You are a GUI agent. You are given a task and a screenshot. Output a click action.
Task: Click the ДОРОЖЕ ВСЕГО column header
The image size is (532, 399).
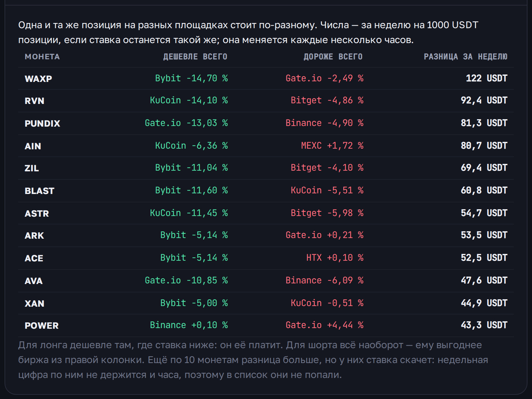[333, 57]
